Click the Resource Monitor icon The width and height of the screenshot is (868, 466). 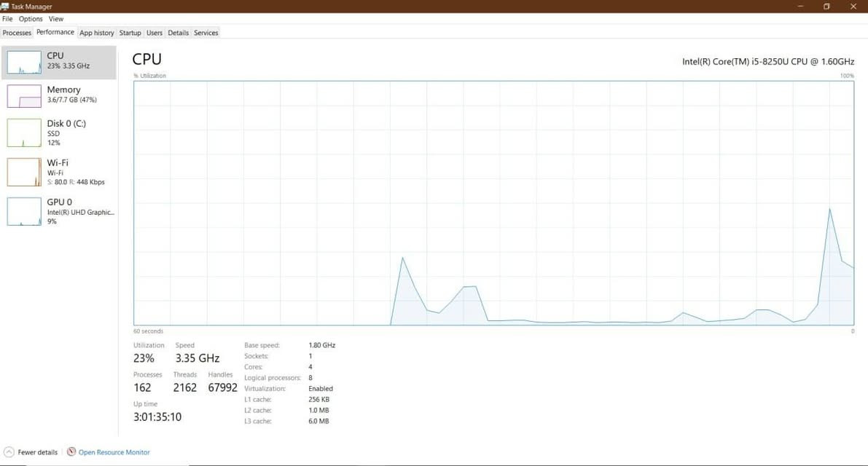(71, 452)
